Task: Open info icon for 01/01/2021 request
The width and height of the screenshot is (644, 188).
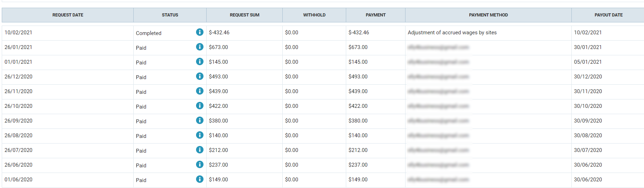Action: click(200, 62)
